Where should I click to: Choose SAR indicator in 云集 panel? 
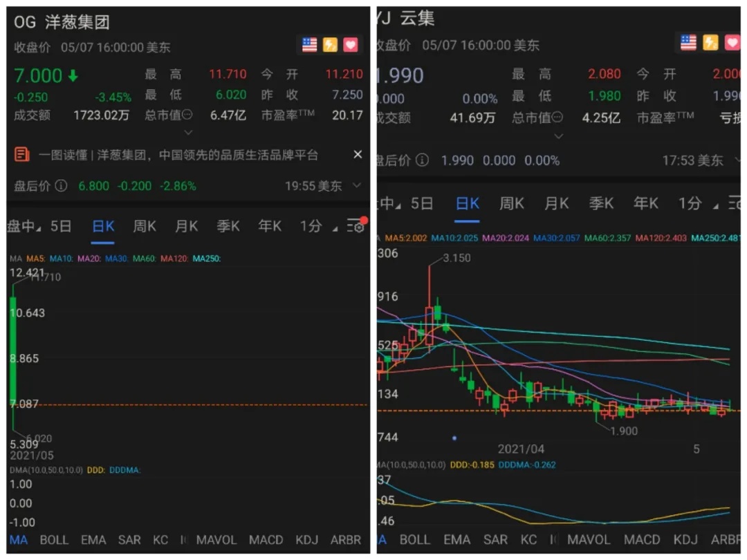point(495,540)
